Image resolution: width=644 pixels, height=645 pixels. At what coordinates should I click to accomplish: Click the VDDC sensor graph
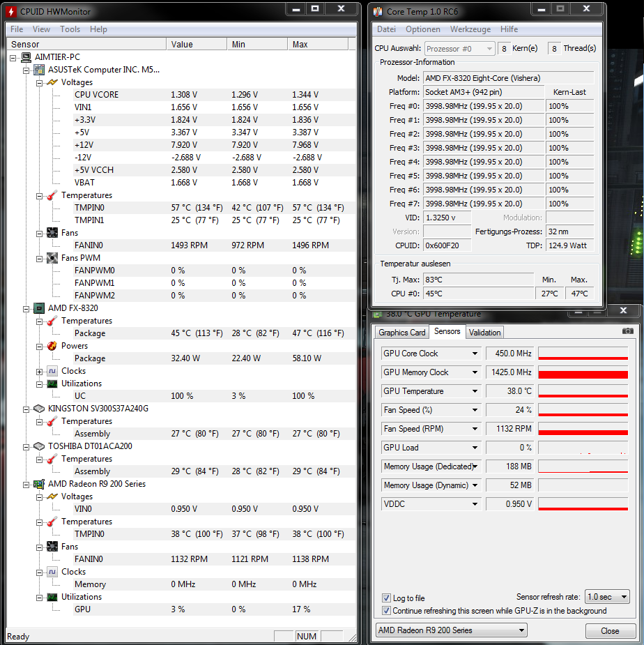(x=583, y=504)
